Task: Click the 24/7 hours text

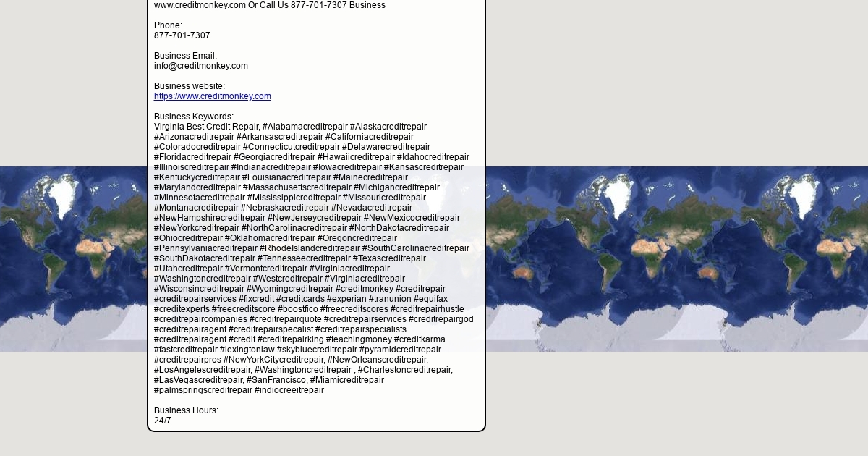Action: 163,421
